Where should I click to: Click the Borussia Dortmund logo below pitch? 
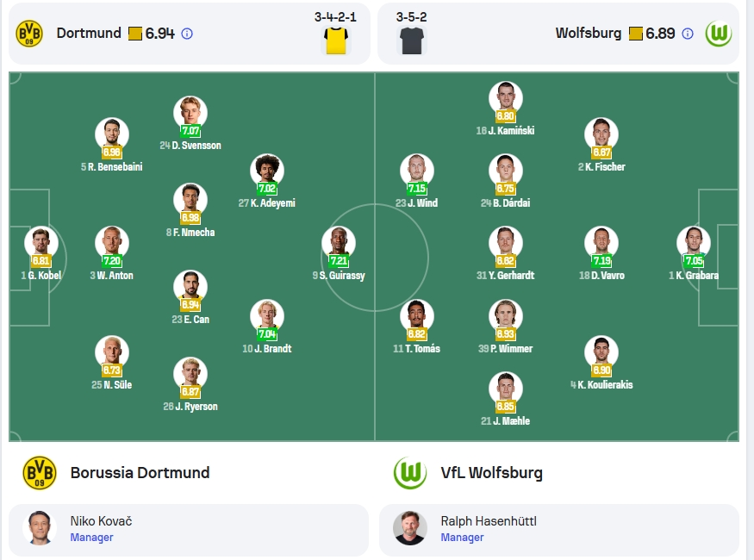(x=40, y=473)
